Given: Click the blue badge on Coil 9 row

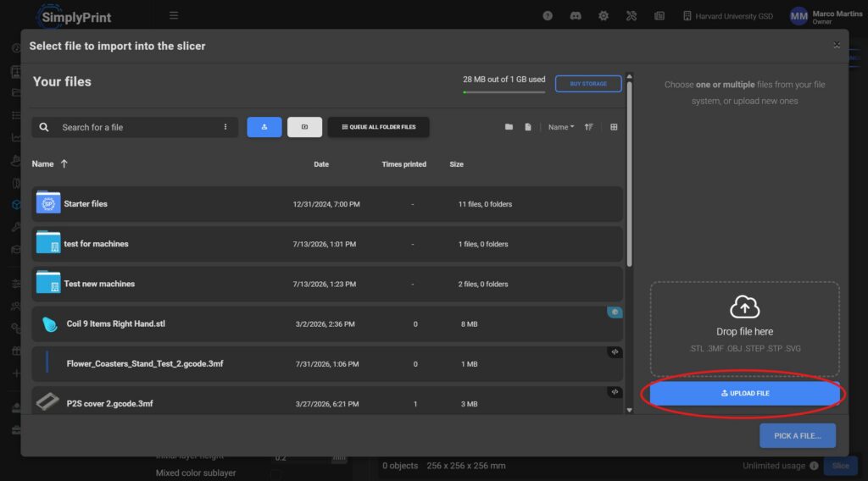Looking at the screenshot, I should [615, 312].
